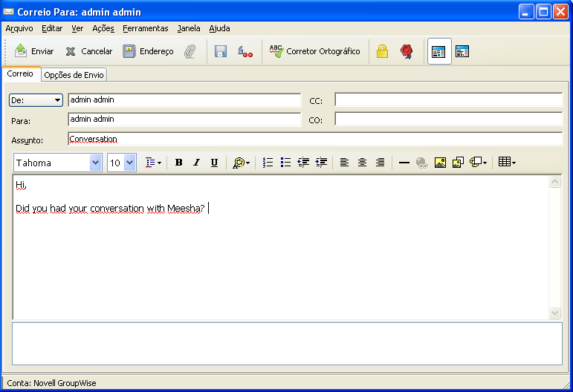
Task: Open the Arquivo menu
Action: 19,28
